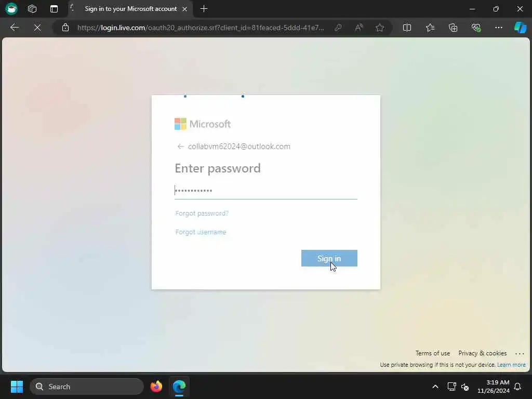This screenshot has width=532, height=399.
Task: Add this page to favorites star
Action: 380,28
